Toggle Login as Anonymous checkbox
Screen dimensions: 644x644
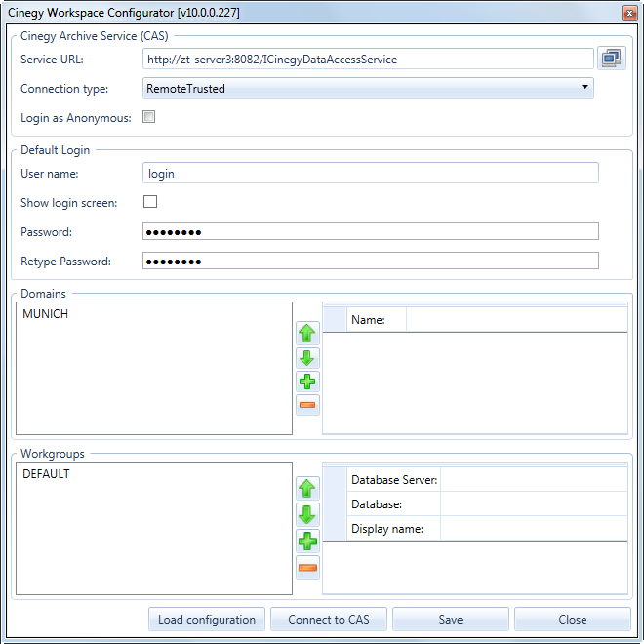(148, 117)
